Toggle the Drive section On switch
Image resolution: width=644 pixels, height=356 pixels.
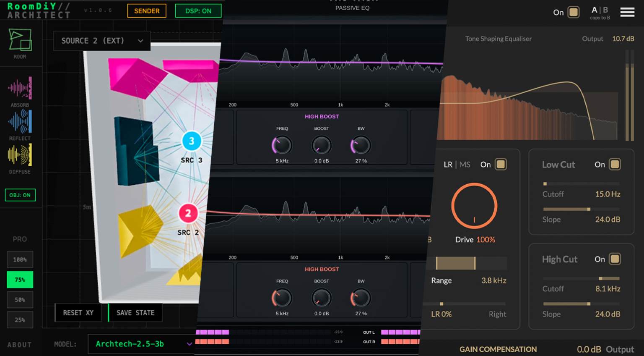pos(501,164)
